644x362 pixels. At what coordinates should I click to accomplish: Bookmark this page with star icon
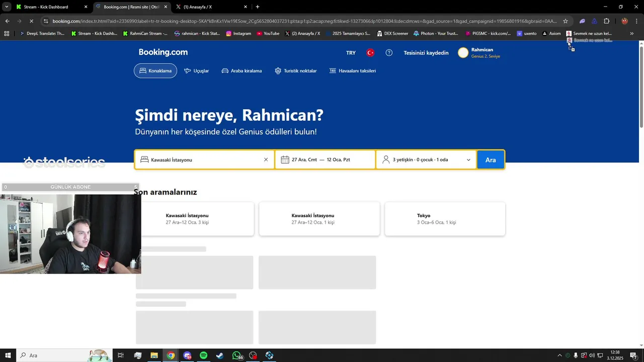(x=566, y=21)
